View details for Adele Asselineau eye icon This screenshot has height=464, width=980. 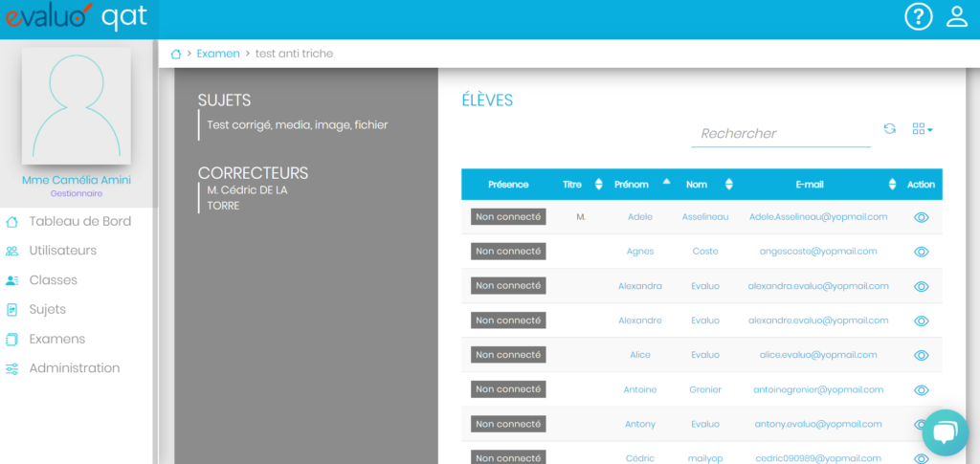point(921,217)
